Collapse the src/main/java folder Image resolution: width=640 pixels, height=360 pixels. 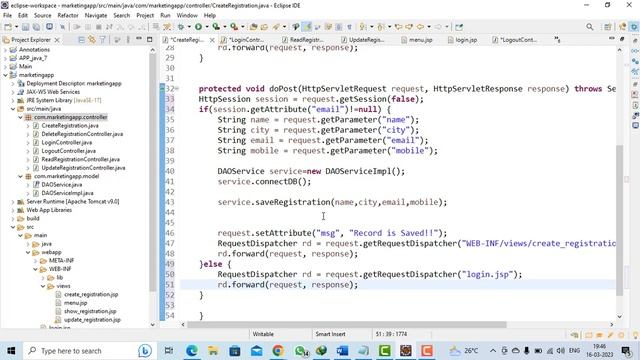coord(13,109)
